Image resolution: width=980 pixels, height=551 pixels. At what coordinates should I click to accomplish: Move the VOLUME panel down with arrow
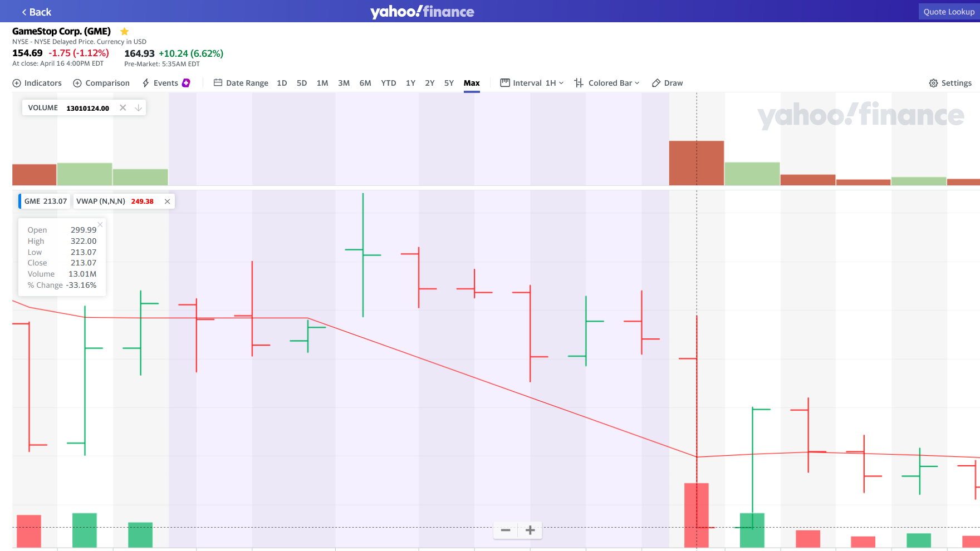point(138,107)
